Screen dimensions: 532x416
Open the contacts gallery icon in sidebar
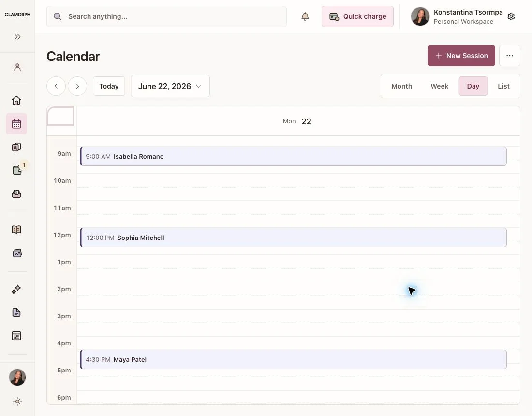[16, 147]
